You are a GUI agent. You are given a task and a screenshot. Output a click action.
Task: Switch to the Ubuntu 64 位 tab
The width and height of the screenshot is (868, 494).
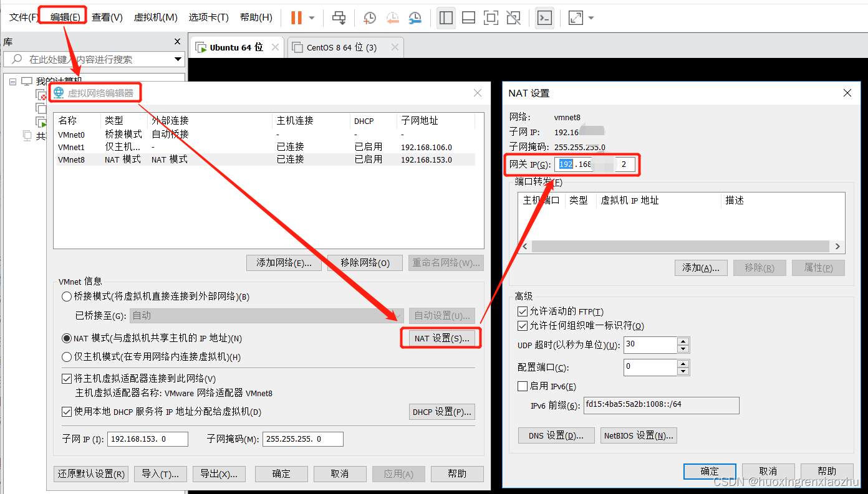point(236,47)
